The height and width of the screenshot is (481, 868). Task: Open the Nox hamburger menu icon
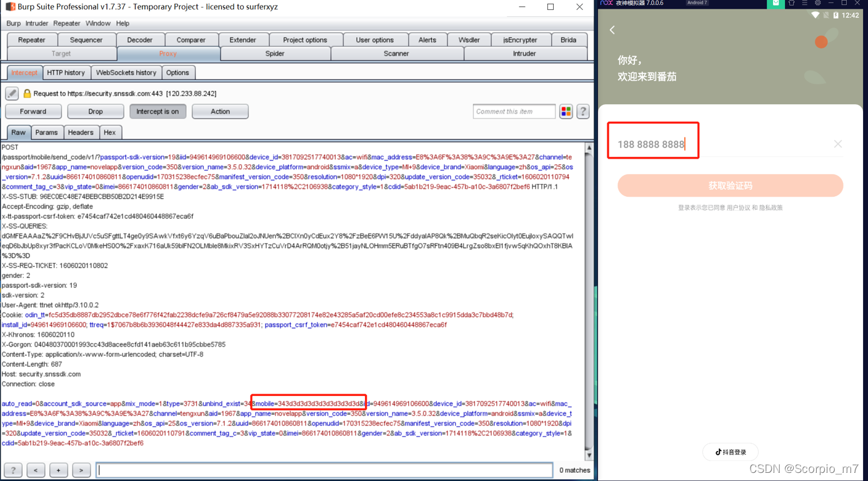tap(804, 3)
